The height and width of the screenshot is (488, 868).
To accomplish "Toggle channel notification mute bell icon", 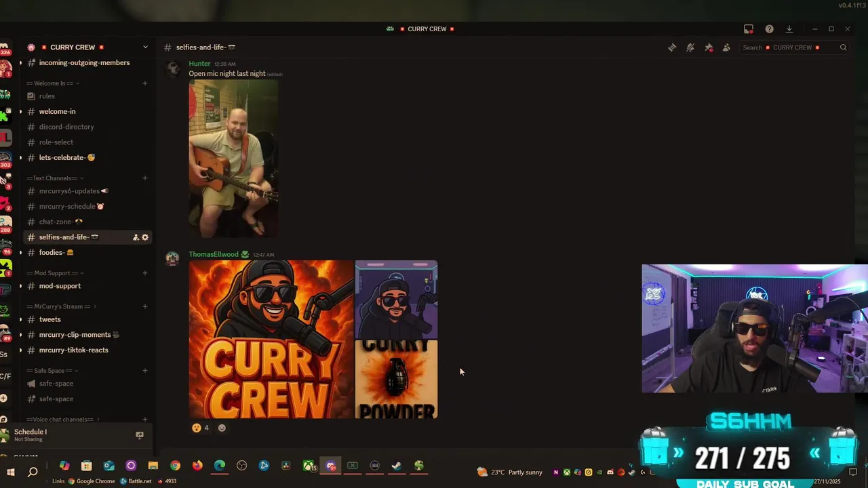I will coord(690,47).
